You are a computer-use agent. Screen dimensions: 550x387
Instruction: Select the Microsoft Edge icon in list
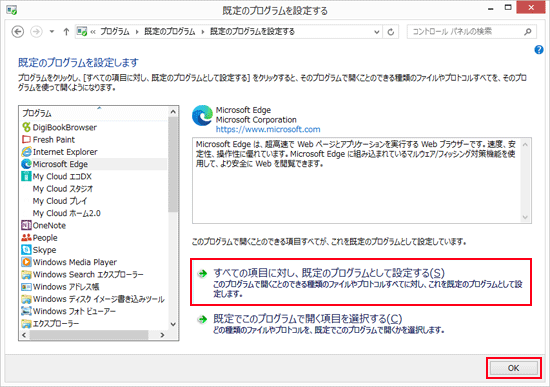tap(26, 164)
